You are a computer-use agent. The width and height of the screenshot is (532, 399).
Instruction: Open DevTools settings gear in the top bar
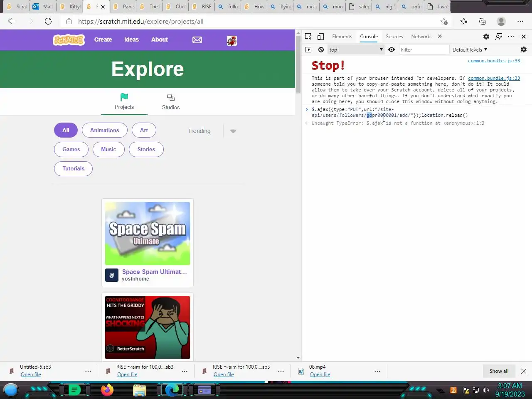tap(486, 37)
